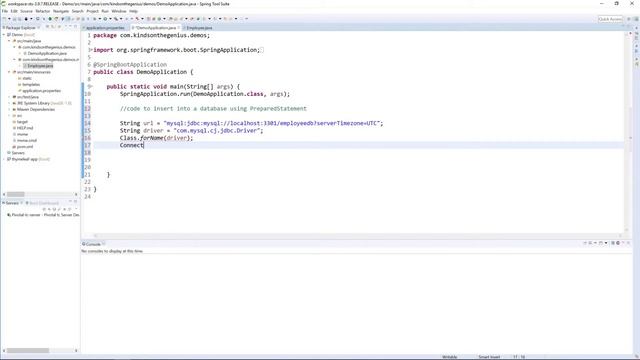The height and width of the screenshot is (360, 640).
Task: Select HELP.md file
Action: [x=25, y=128]
